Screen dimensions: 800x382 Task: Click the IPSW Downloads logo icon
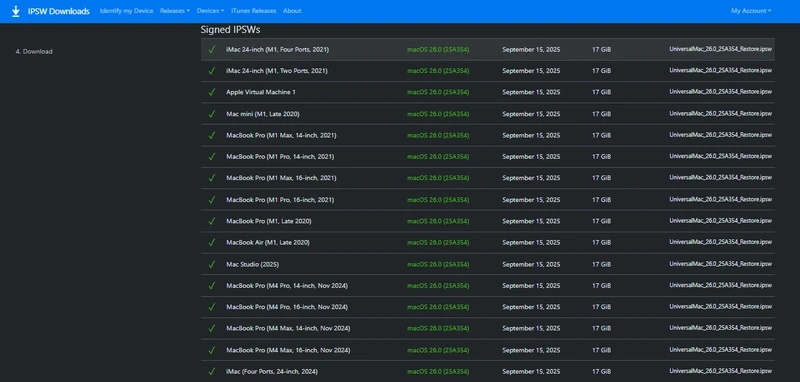tap(16, 11)
